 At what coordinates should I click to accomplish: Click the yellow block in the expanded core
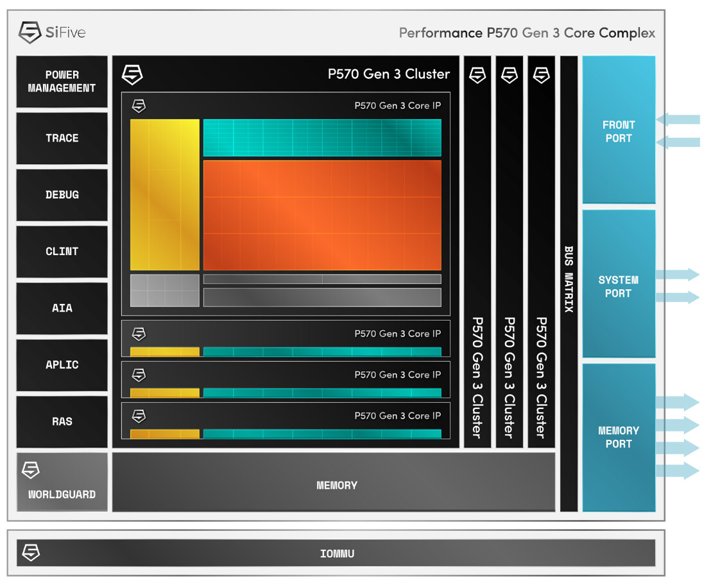[165, 195]
